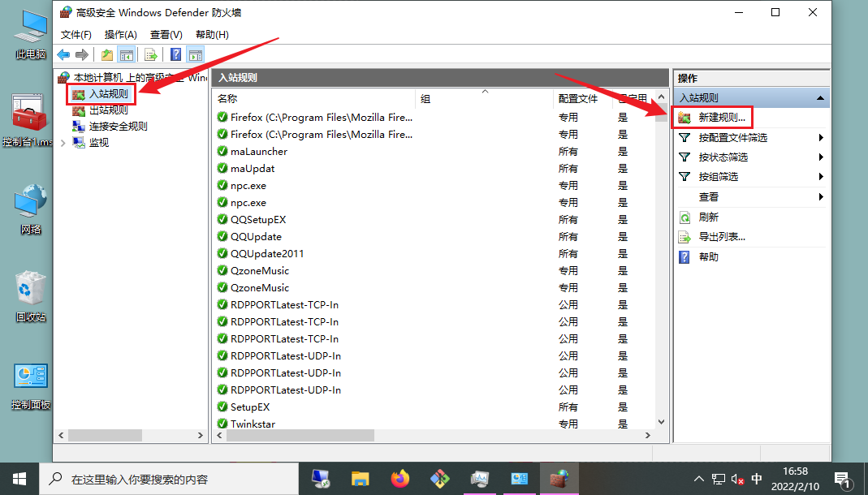868x495 pixels.
Task: Click the Up one level folder icon
Action: (x=107, y=54)
